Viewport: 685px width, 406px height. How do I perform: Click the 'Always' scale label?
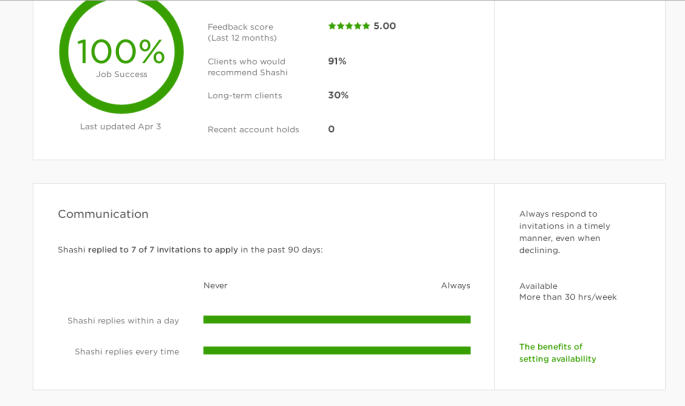click(455, 286)
